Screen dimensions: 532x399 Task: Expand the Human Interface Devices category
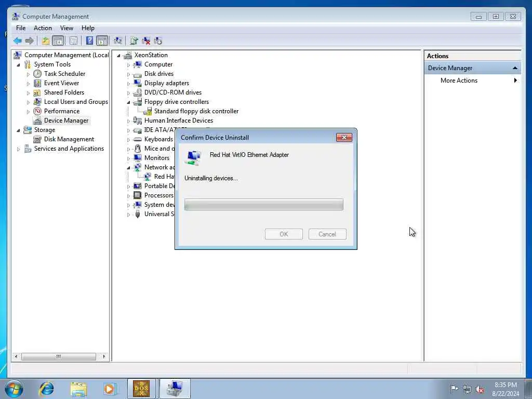point(128,121)
